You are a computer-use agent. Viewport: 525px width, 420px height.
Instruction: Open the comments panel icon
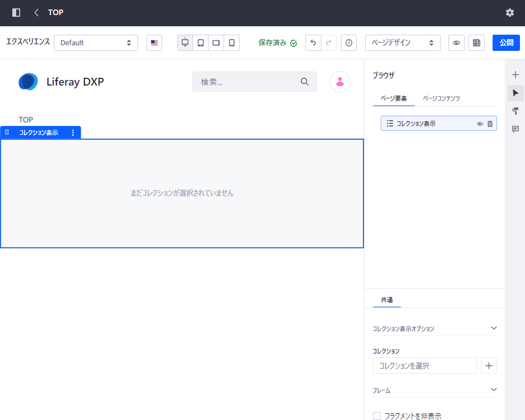point(515,129)
